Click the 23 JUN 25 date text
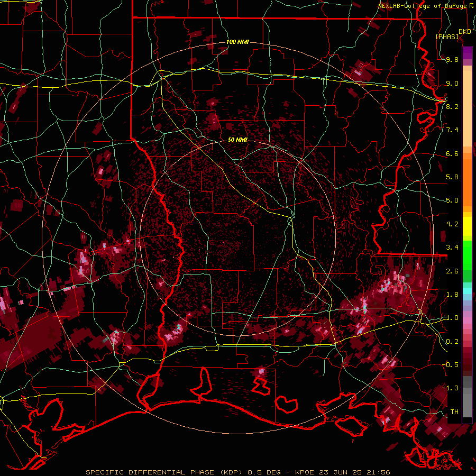 tap(340, 472)
